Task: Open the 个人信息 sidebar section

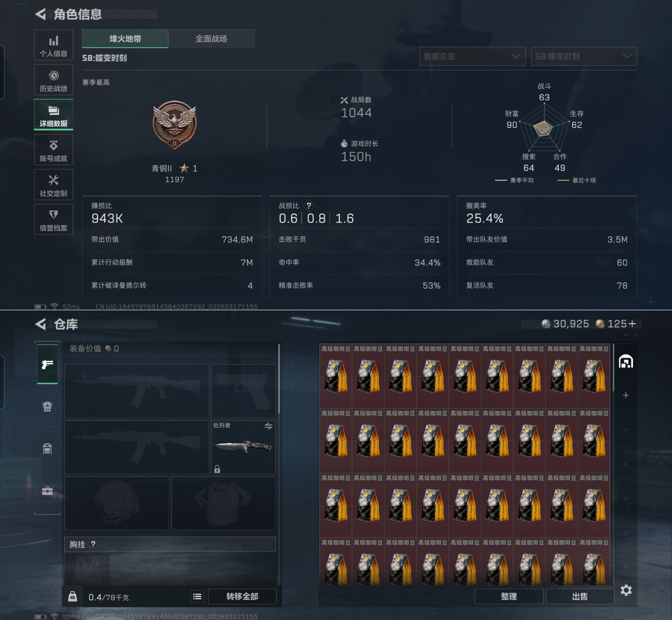Action: (54, 45)
